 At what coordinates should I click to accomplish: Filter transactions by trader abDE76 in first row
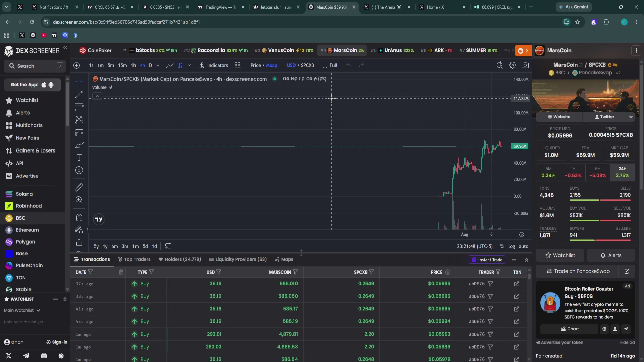[x=490, y=284]
